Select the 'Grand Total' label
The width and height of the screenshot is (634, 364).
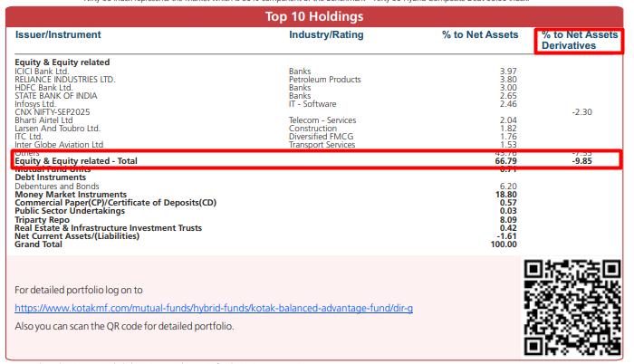(x=38, y=244)
